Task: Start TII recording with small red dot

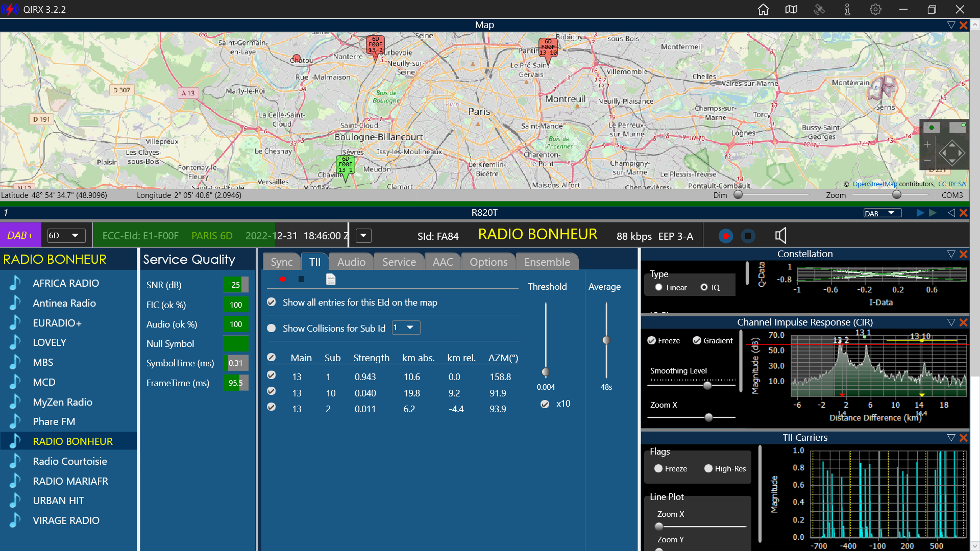Action: [283, 279]
